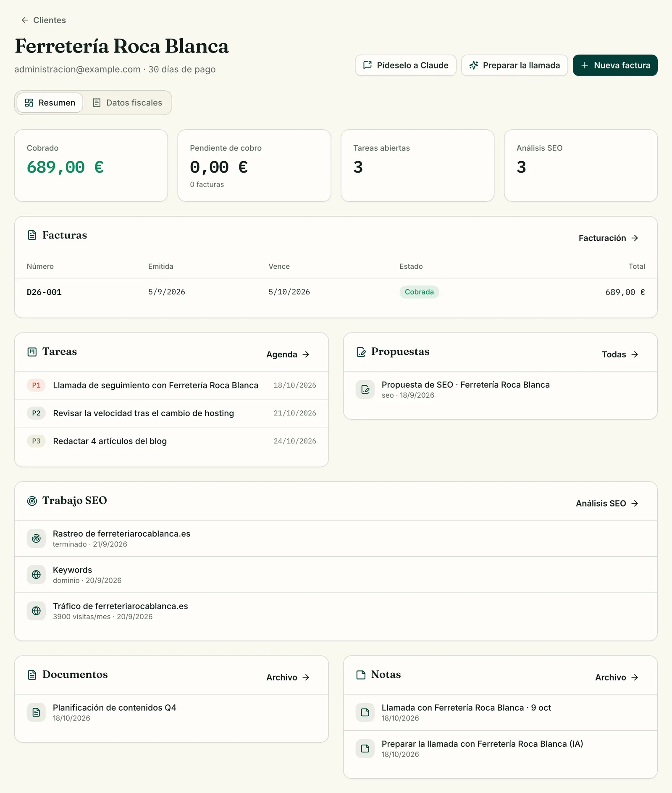Open task Llamada de seguimiento con Ferretería

point(171,385)
